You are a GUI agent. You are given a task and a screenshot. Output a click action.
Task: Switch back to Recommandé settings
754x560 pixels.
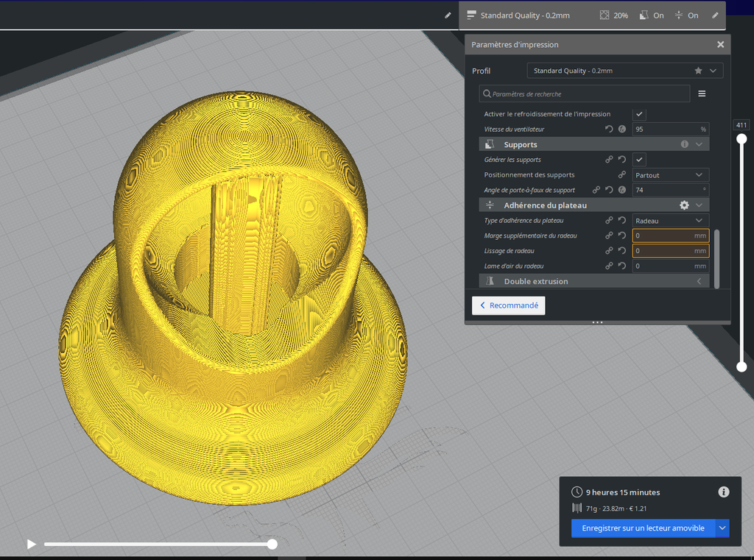(508, 305)
